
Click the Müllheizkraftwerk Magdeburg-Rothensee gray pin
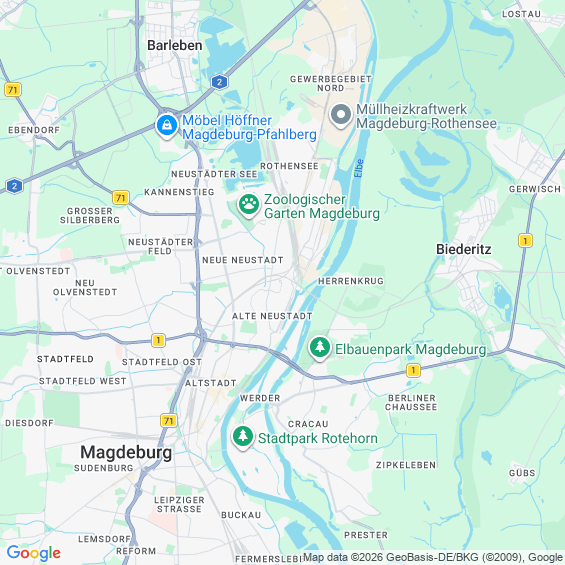pyautogui.click(x=341, y=115)
